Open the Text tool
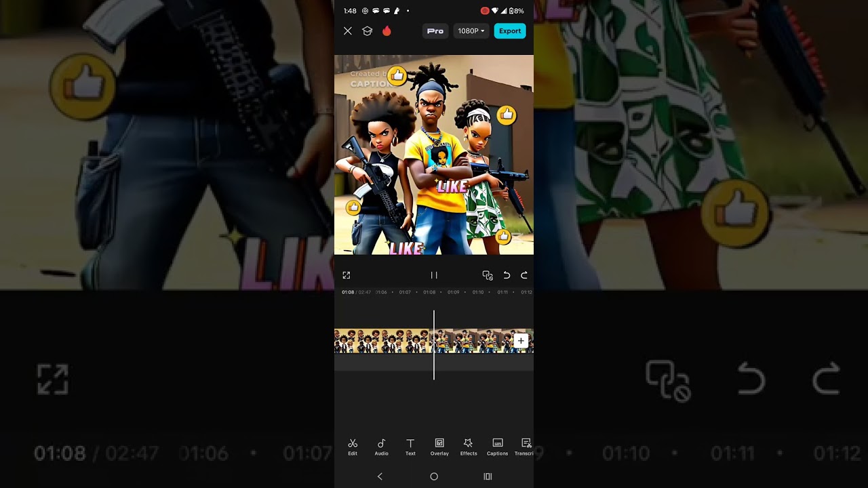The image size is (868, 488). (x=410, y=447)
